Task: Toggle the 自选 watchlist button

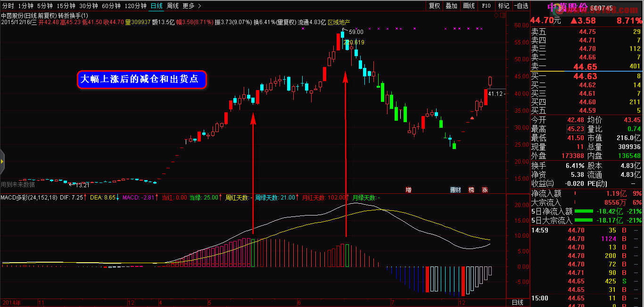Action: (x=520, y=6)
